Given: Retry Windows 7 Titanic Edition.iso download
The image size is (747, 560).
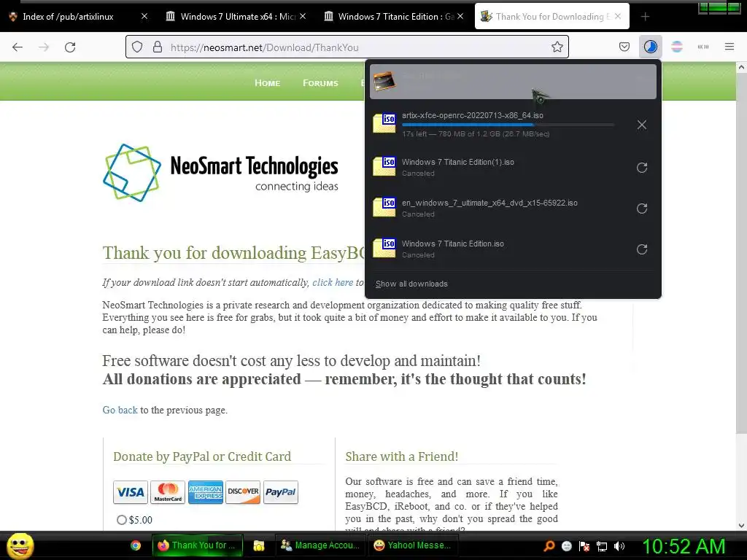Looking at the screenshot, I should click(642, 249).
